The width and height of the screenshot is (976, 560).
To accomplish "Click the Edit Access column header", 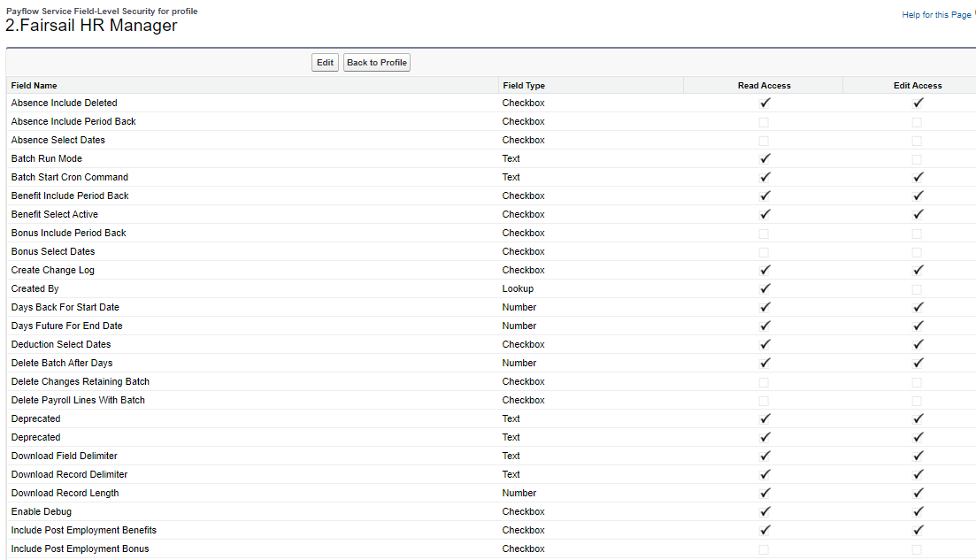I will click(x=918, y=86).
